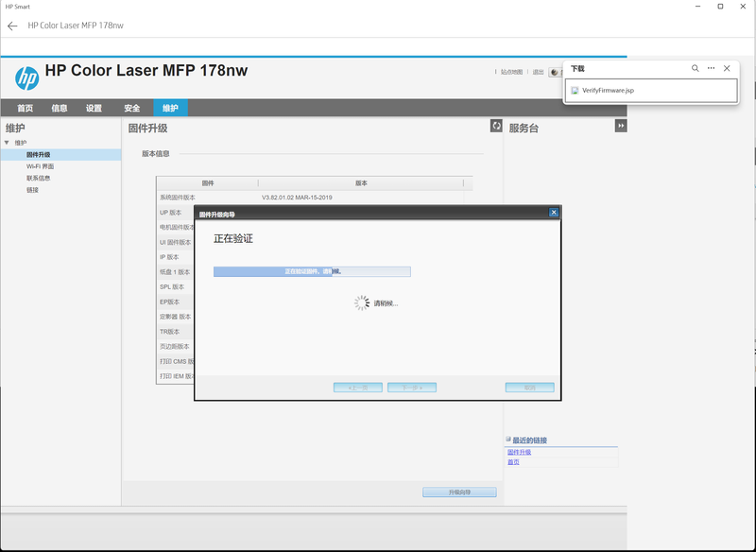Screen dimensions: 756x552
Task: Open downloads more options (three dots)
Action: (711, 68)
